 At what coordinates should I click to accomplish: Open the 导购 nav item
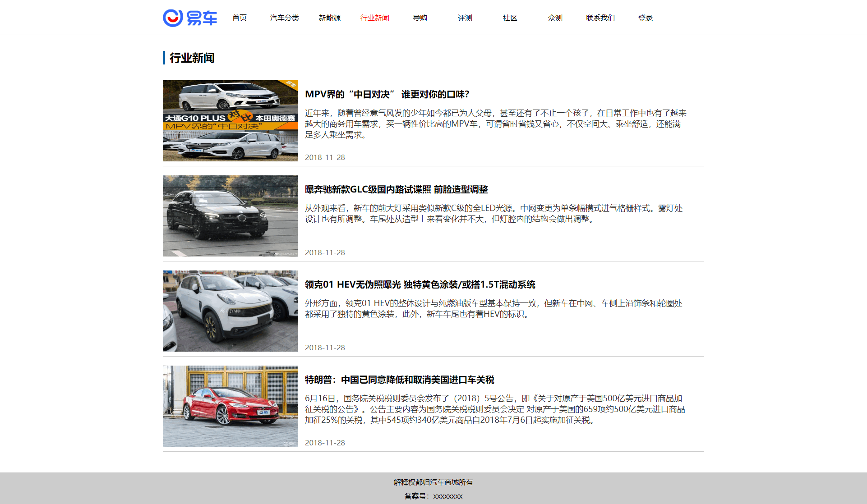tap(420, 18)
